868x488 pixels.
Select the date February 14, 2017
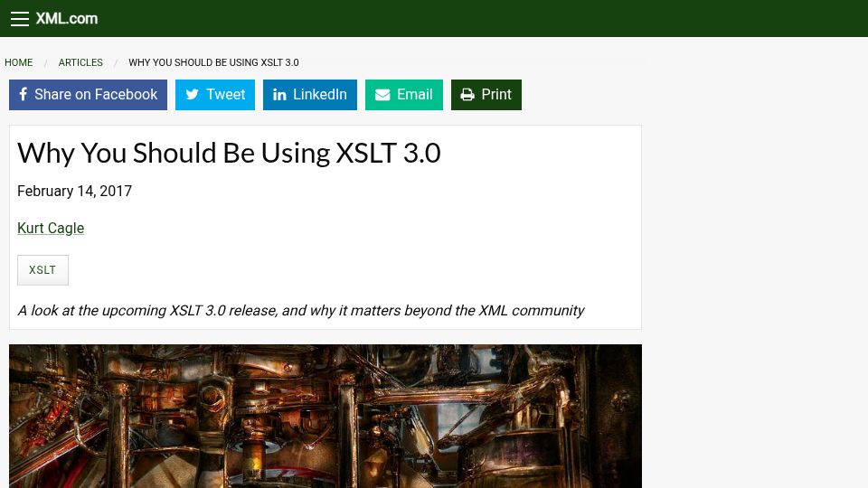75,191
